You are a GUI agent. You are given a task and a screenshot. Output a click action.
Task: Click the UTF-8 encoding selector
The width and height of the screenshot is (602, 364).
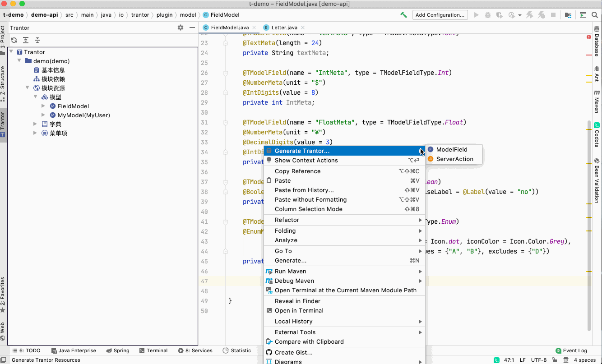point(539,360)
